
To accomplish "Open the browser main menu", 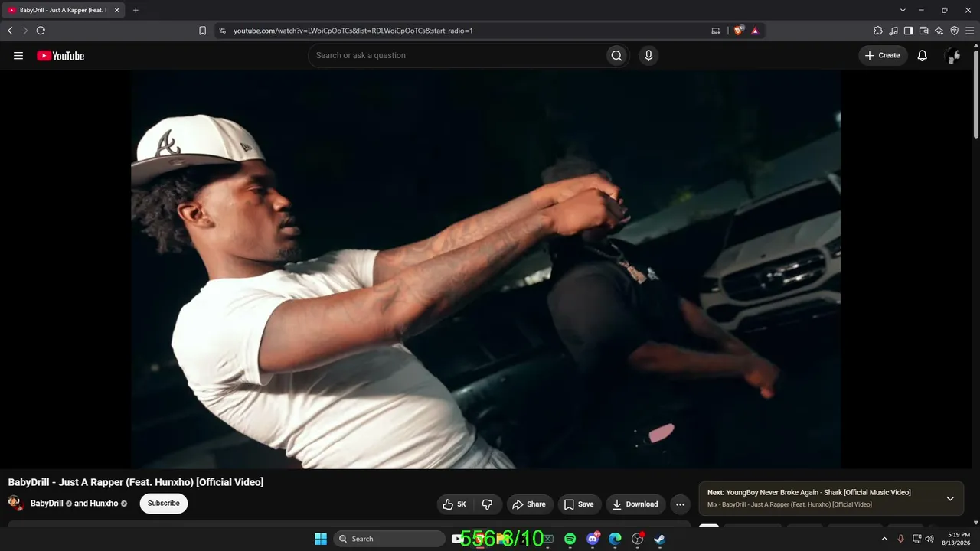I will [970, 31].
